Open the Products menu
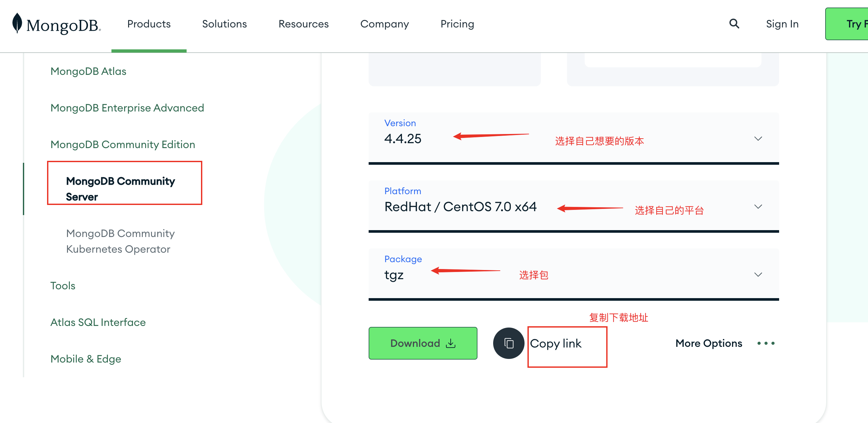This screenshot has width=868, height=423. [x=149, y=24]
